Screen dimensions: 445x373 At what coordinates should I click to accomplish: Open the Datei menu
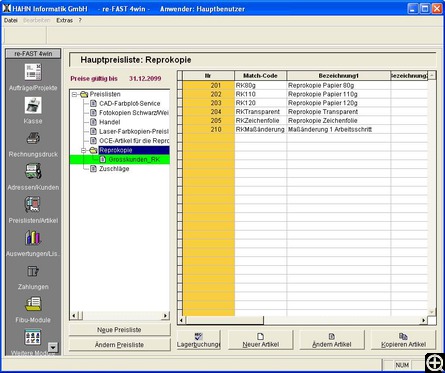tap(10, 21)
